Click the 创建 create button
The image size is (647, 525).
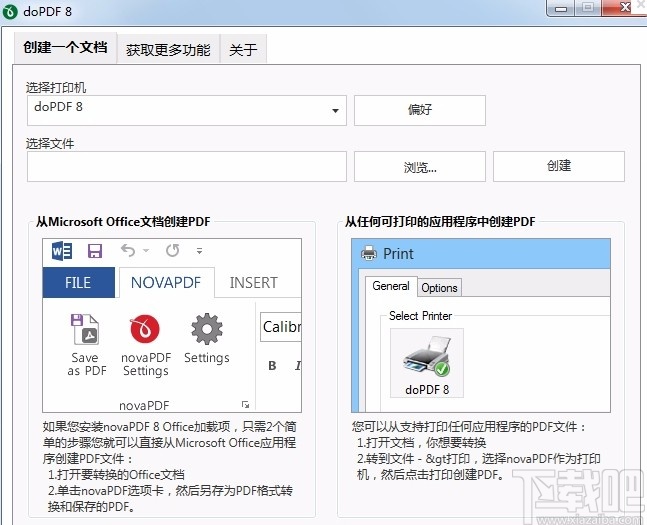559,166
